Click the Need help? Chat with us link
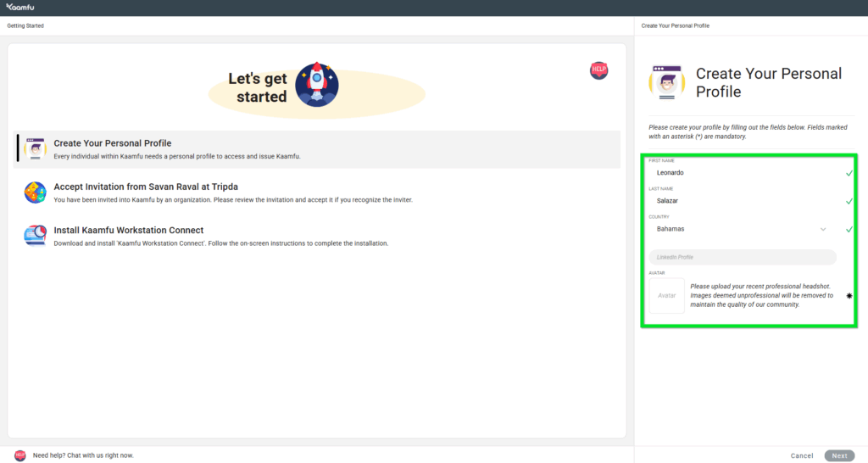The width and height of the screenshot is (868, 463). click(x=83, y=455)
